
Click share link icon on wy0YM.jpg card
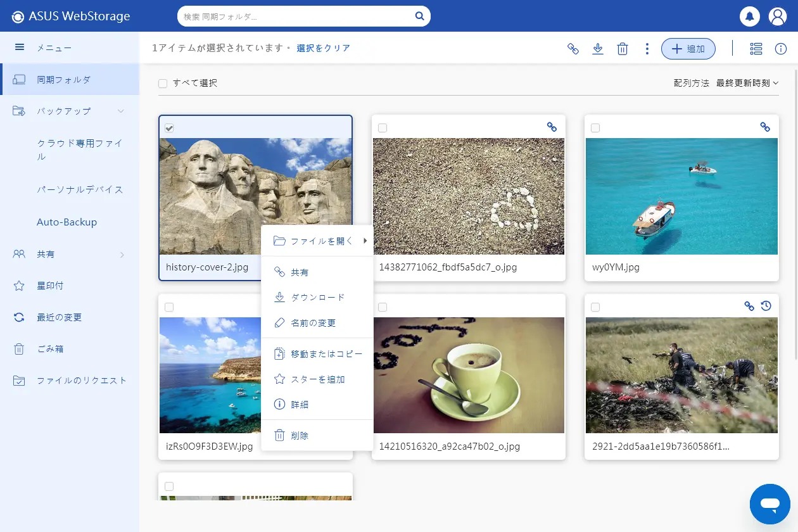[765, 127]
